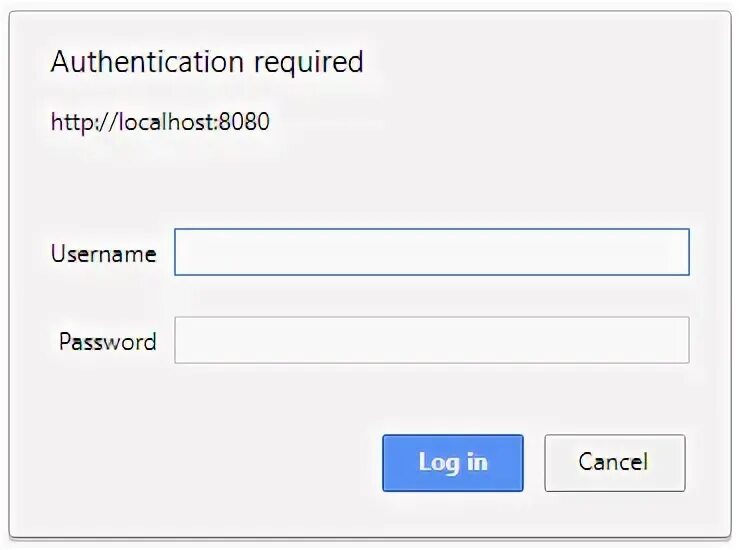Activate the field next to the Username label
This screenshot has height=550, width=740.
pyautogui.click(x=431, y=252)
